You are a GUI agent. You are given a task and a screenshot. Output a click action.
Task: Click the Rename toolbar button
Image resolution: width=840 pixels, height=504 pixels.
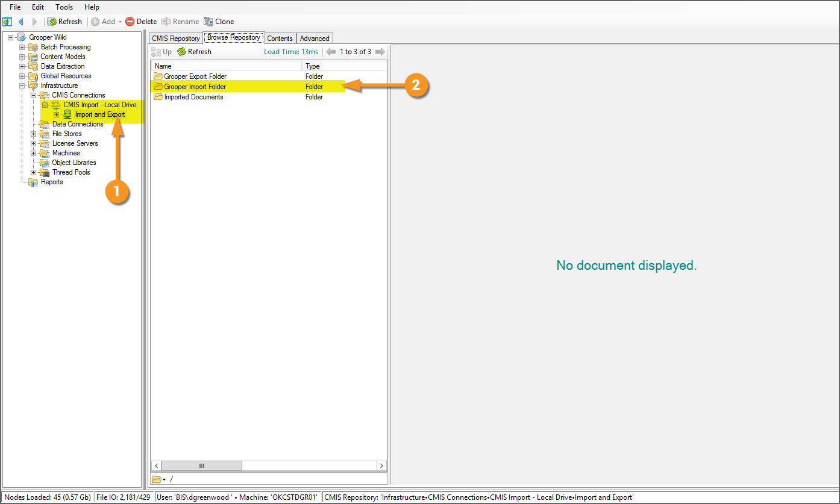[180, 22]
